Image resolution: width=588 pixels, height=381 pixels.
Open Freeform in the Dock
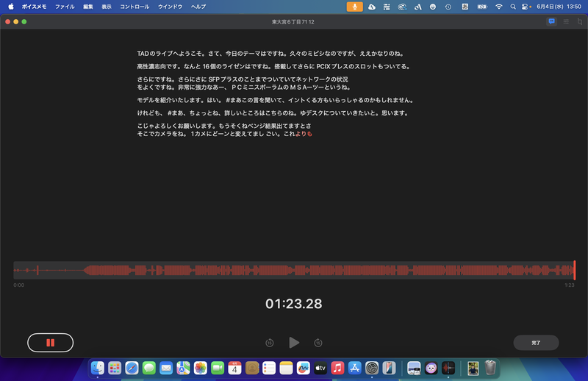tap(303, 368)
